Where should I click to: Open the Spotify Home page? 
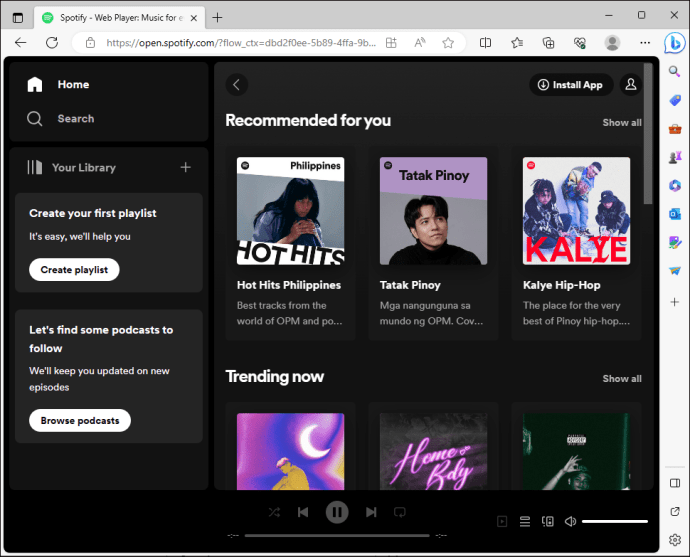click(58, 84)
